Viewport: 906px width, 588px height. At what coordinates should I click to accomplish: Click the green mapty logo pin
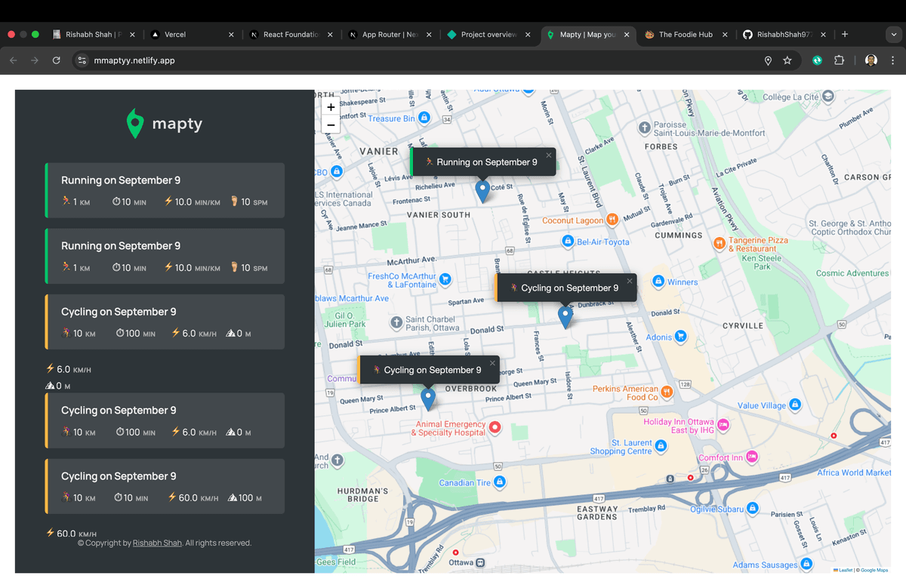tap(135, 124)
